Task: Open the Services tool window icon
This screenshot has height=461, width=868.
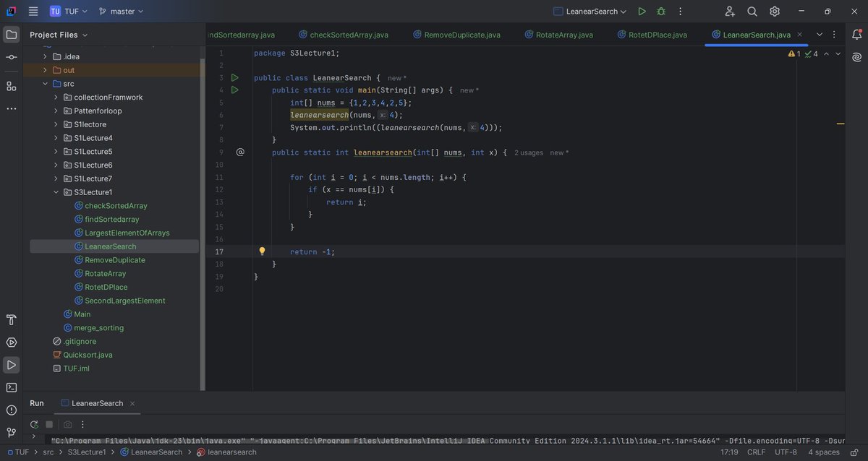Action: pos(12,342)
